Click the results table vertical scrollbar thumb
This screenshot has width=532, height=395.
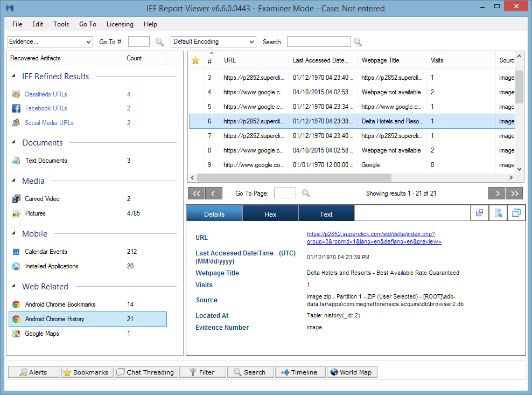tap(519, 87)
